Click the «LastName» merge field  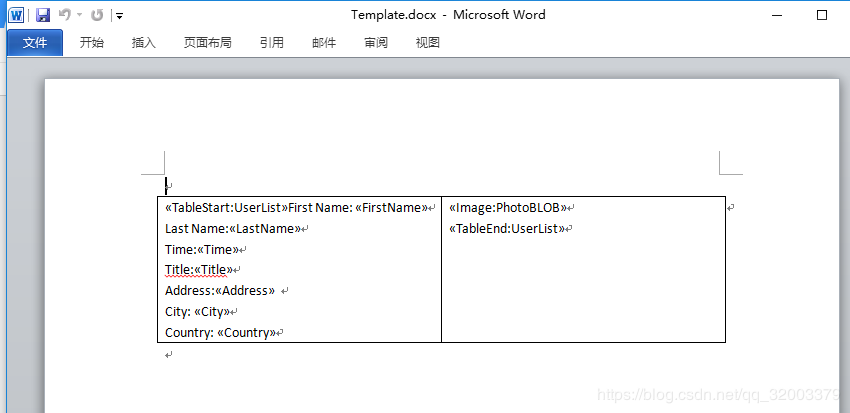(x=265, y=229)
